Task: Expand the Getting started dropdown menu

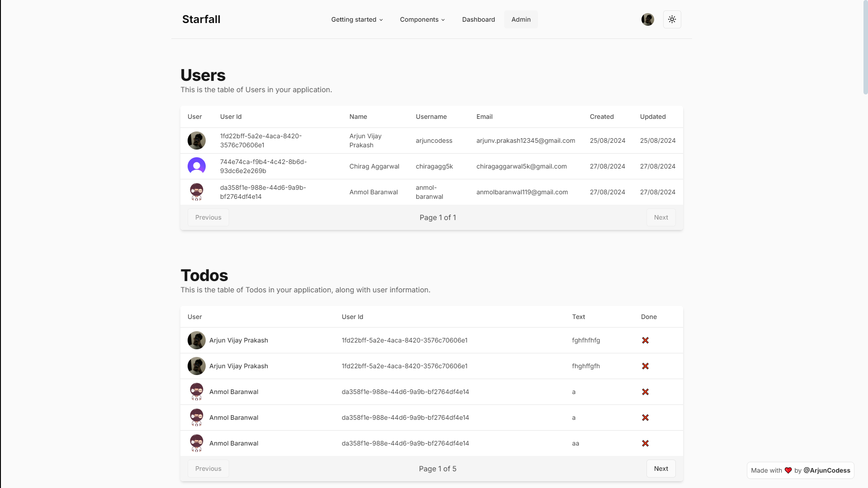Action: (x=357, y=19)
